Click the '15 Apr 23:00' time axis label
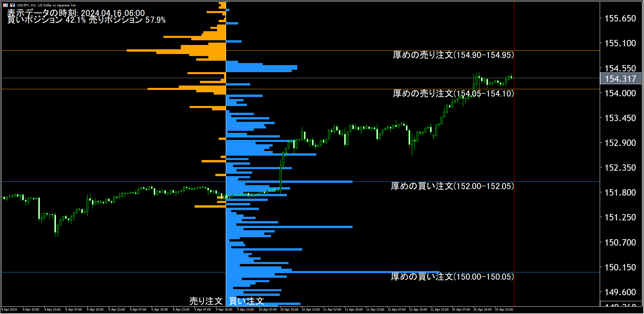 click(504, 310)
